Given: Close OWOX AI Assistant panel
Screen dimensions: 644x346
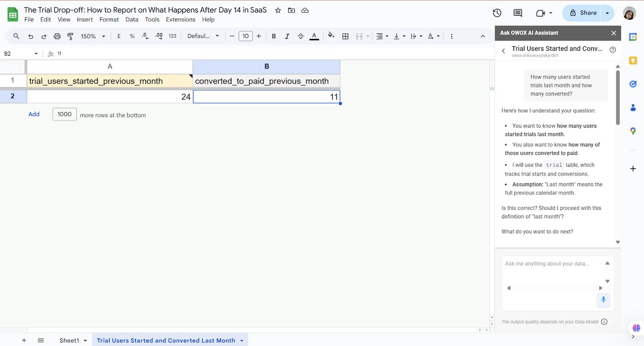Looking at the screenshot, I should coord(613,33).
